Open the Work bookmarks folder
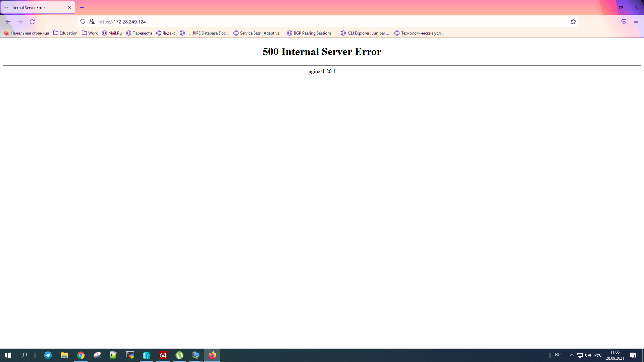This screenshot has height=362, width=644. coord(90,33)
